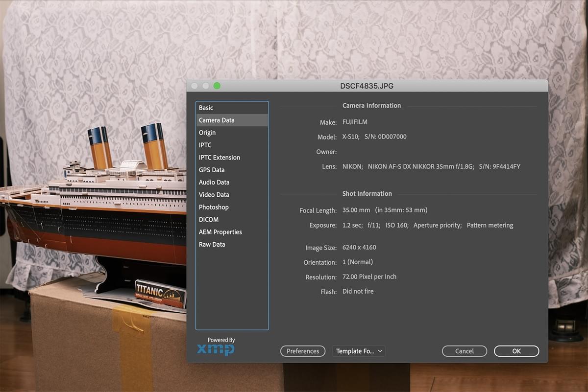Click the green zoom window button
This screenshot has height=392, width=588.
[217, 86]
